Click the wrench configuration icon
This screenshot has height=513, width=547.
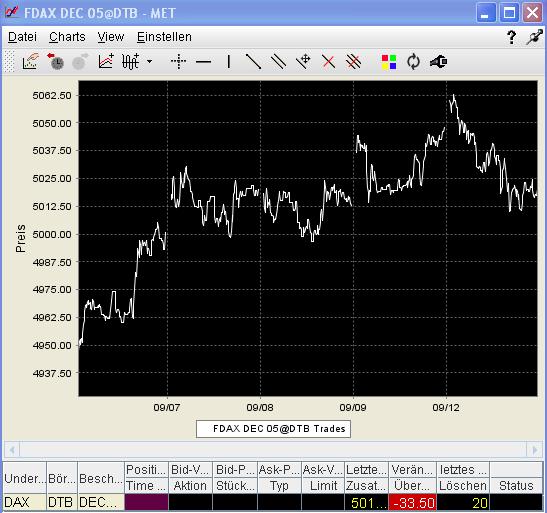439,62
